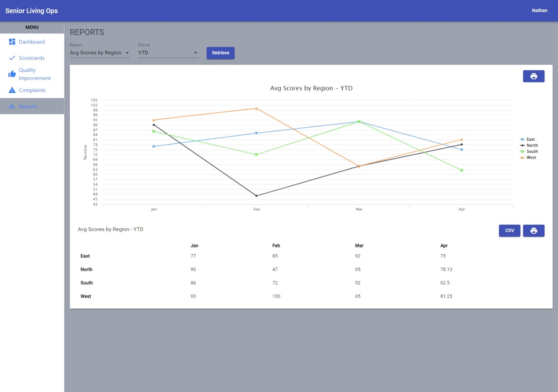Export table data with the CSV button
Viewport: 558px width, 392px height.
pos(509,231)
